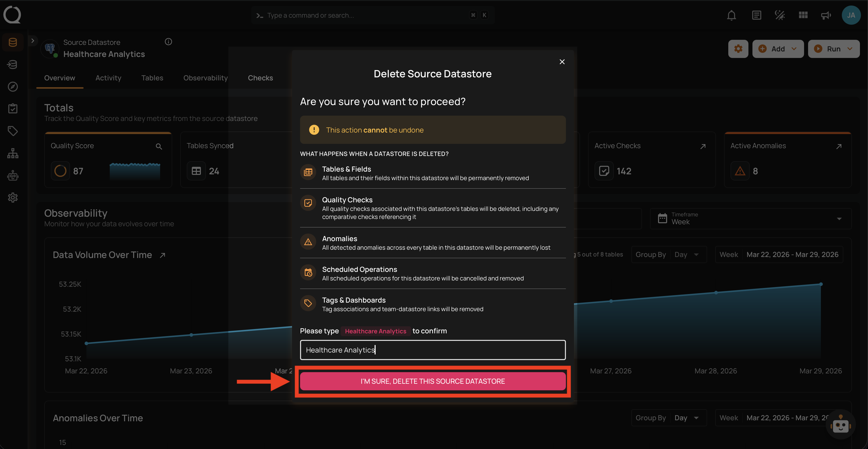Expand the sidebar with chevron arrow

tap(33, 41)
